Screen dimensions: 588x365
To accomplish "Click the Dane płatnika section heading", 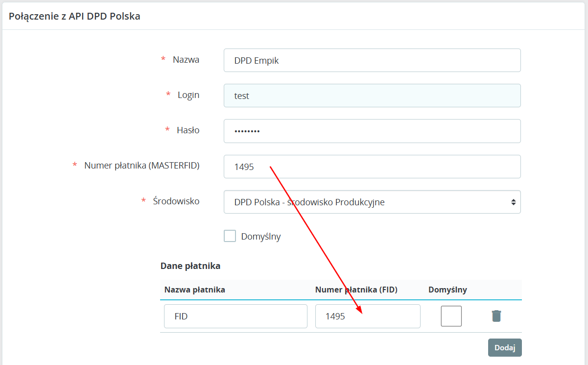I will (190, 266).
